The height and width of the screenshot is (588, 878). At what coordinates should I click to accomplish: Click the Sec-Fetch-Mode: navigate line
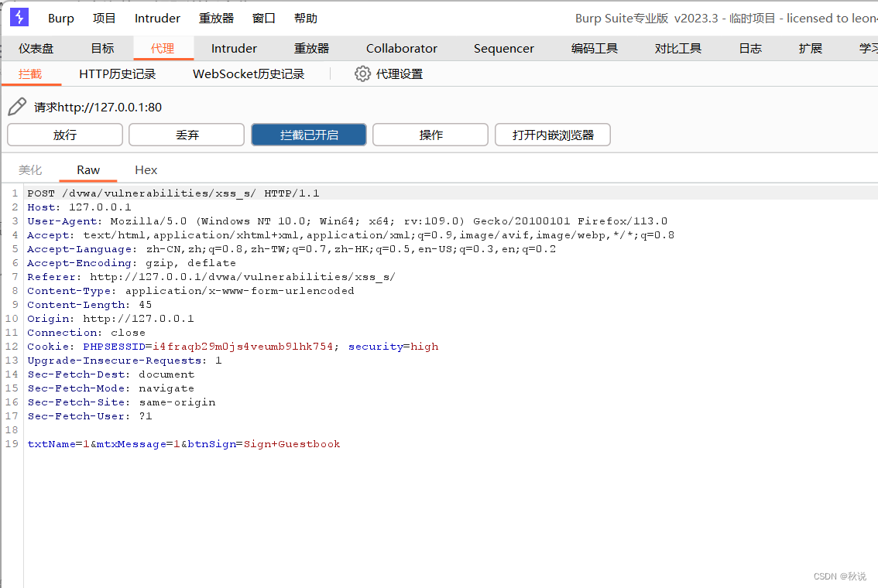click(x=111, y=388)
